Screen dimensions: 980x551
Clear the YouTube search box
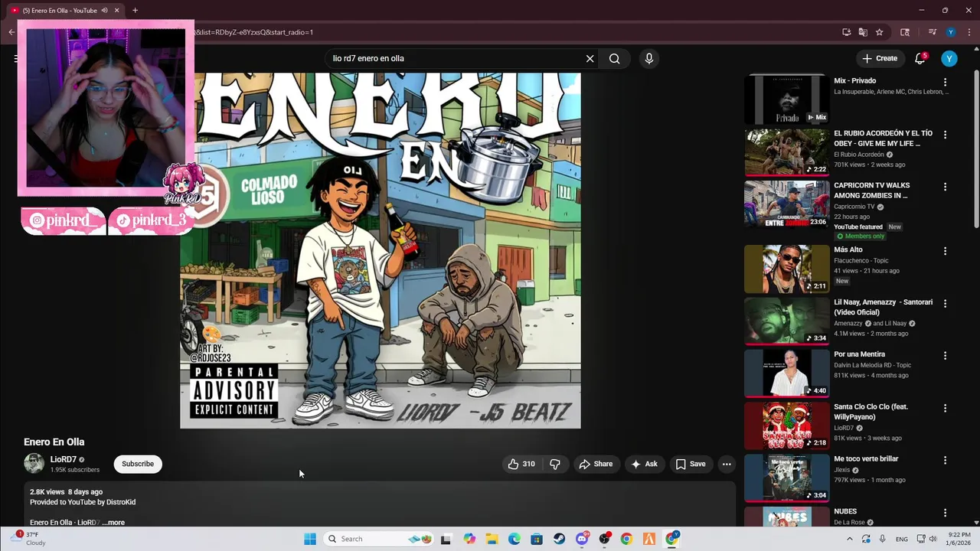coord(590,58)
